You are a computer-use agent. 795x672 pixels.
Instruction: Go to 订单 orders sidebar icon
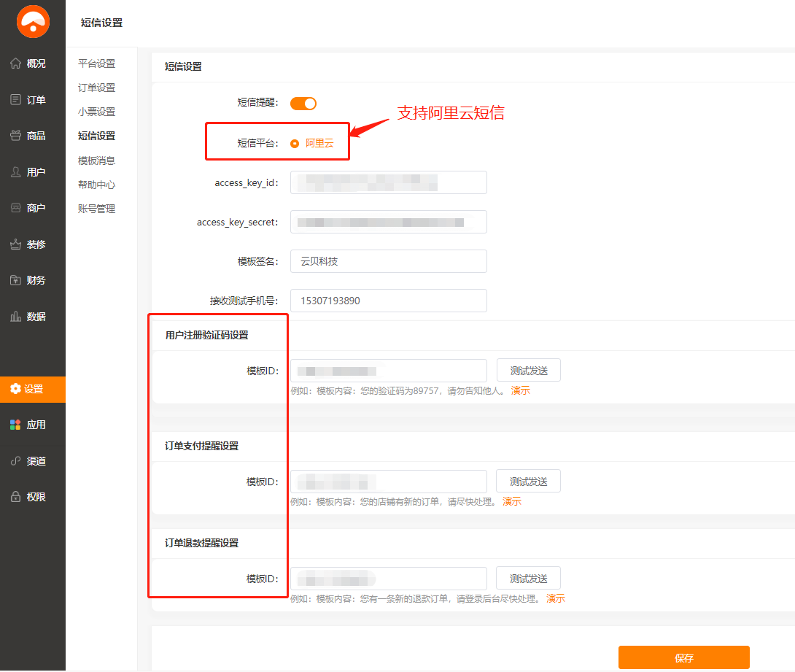pos(15,100)
